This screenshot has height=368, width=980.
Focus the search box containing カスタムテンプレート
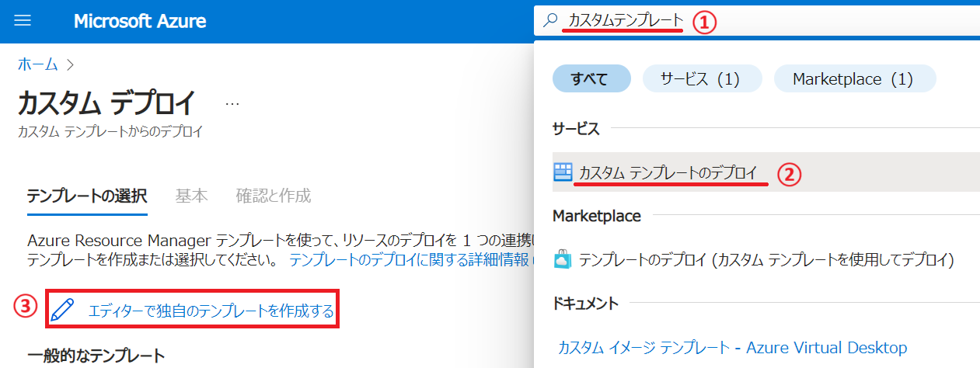click(x=757, y=21)
